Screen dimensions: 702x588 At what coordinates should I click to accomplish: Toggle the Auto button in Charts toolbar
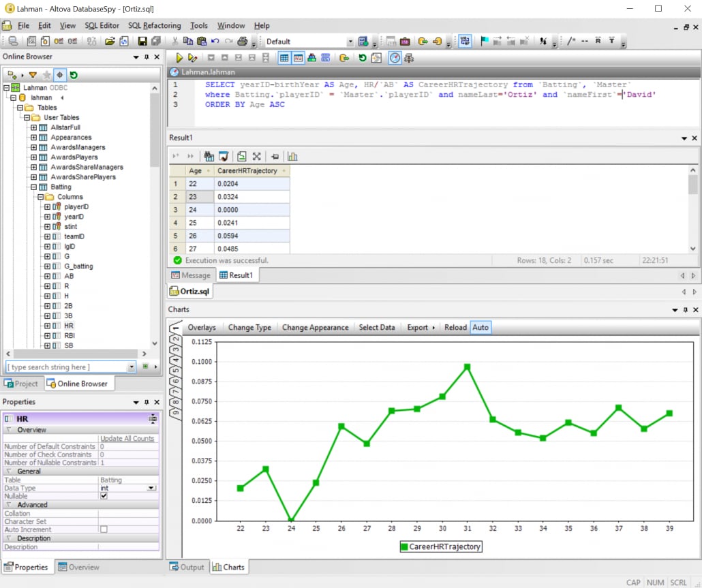point(480,327)
